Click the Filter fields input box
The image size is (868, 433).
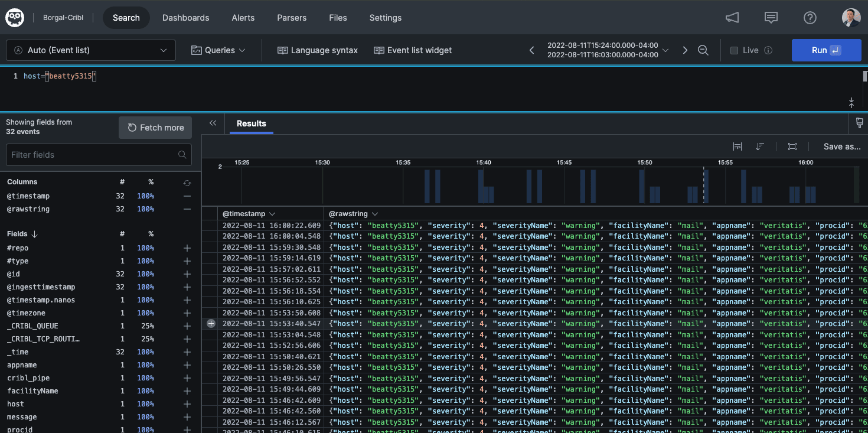(x=94, y=155)
